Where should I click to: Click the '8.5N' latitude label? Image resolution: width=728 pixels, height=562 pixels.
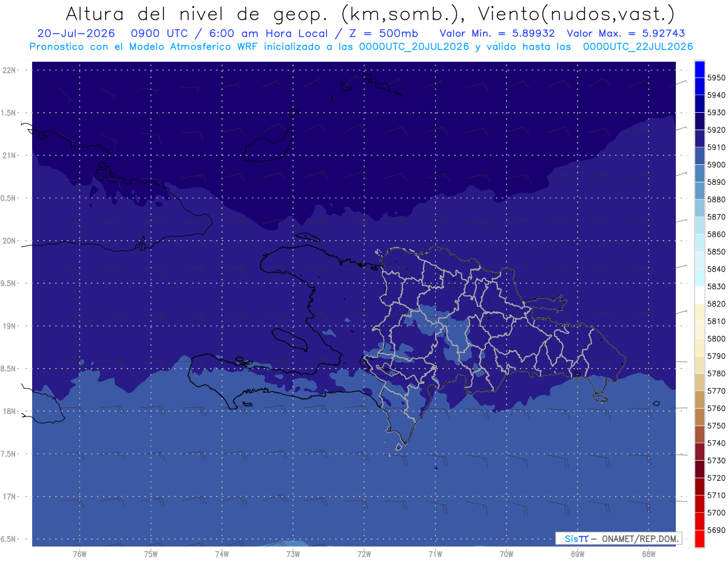[x=9, y=369]
